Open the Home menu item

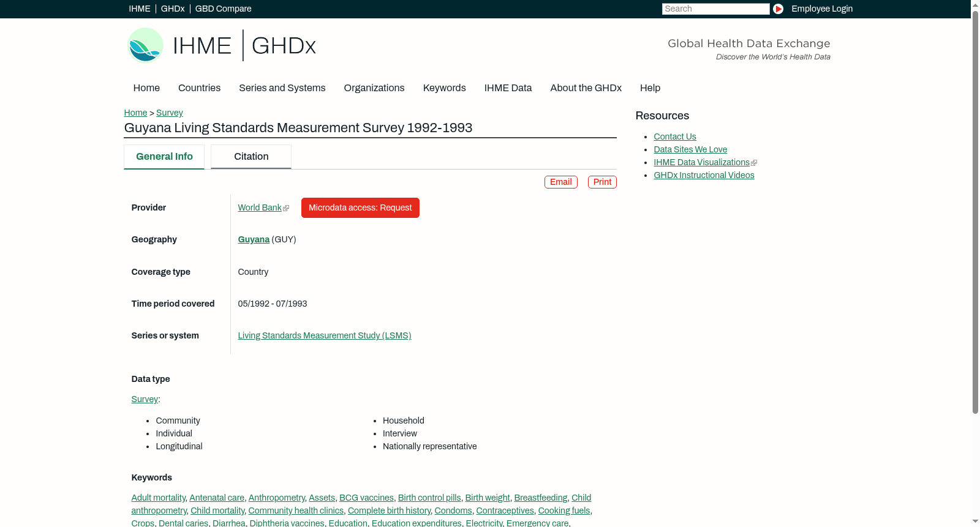pyautogui.click(x=146, y=88)
